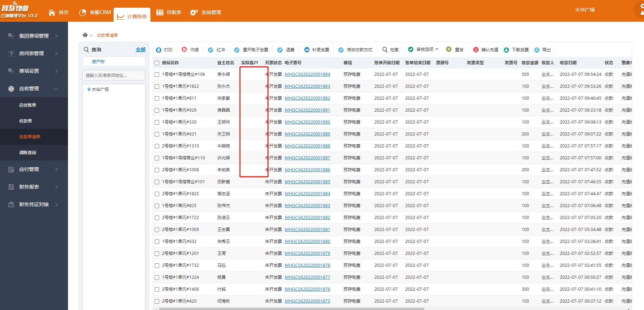Click the 集团费项管理 sidebar icon
Viewport: 644px width, 310px height.
click(11, 36)
